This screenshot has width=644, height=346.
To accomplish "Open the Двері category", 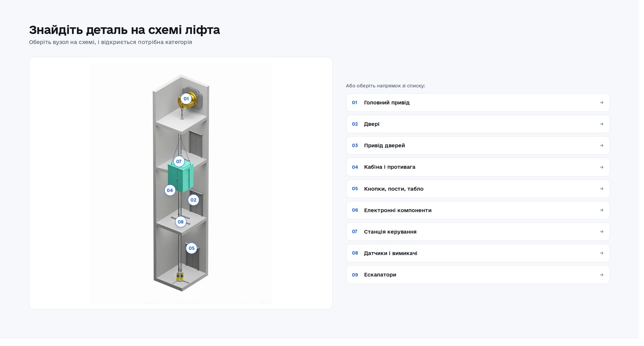I will click(478, 124).
